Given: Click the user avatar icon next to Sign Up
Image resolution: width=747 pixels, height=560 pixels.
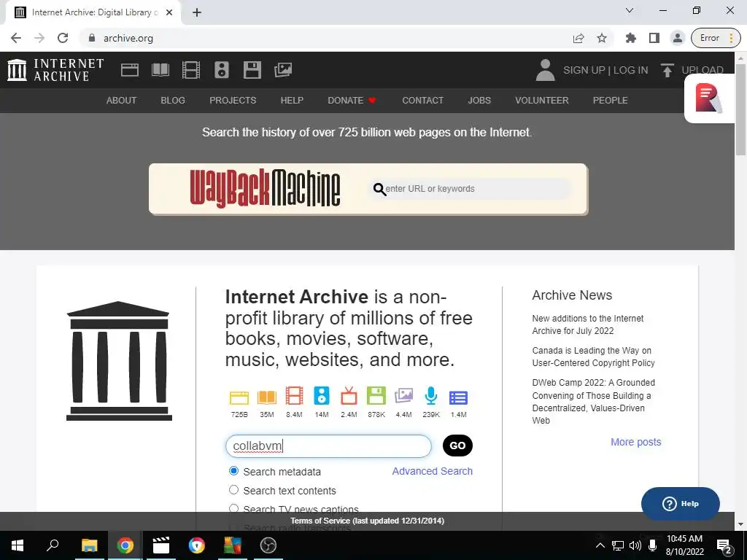Looking at the screenshot, I should (x=546, y=70).
